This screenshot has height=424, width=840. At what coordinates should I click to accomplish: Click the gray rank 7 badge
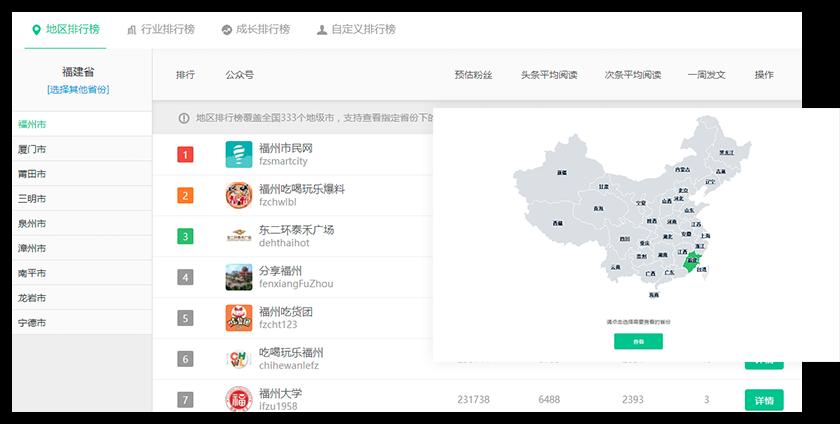pos(185,400)
